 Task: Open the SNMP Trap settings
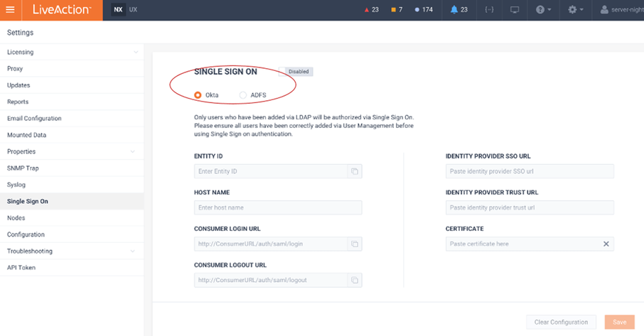(x=72, y=168)
